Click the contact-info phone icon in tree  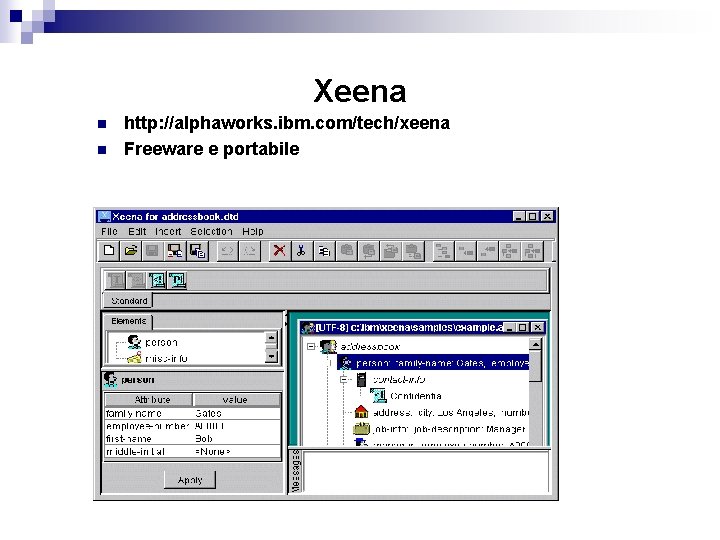point(361,379)
